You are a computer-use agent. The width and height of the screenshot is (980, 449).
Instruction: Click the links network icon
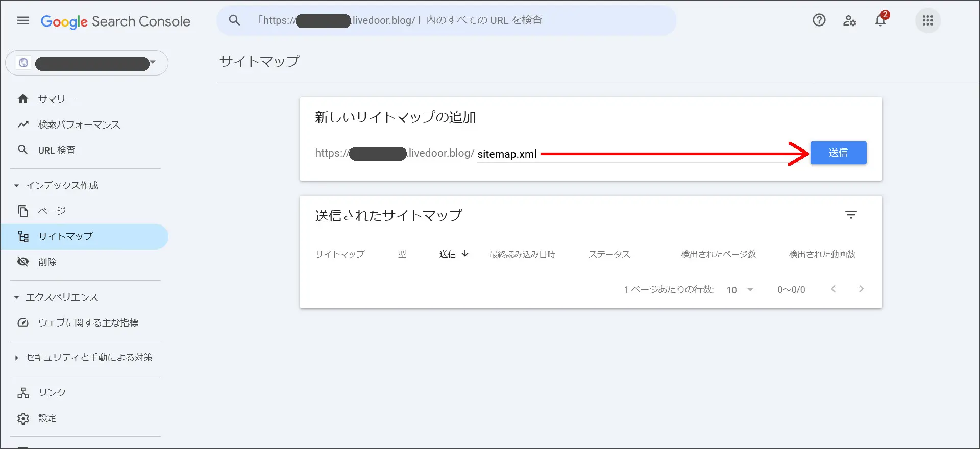point(23,392)
